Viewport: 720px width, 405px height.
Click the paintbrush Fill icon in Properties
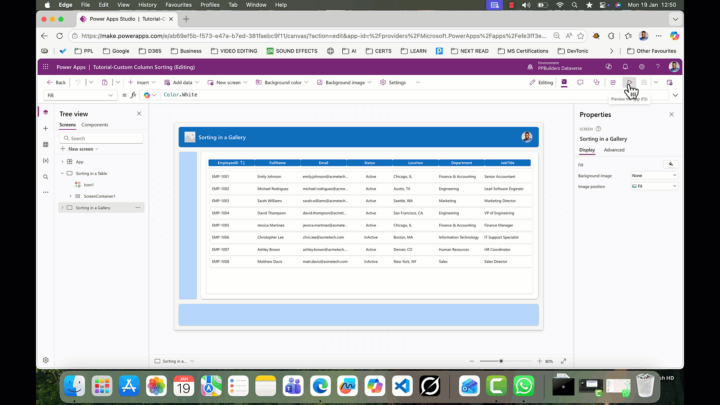click(x=671, y=164)
